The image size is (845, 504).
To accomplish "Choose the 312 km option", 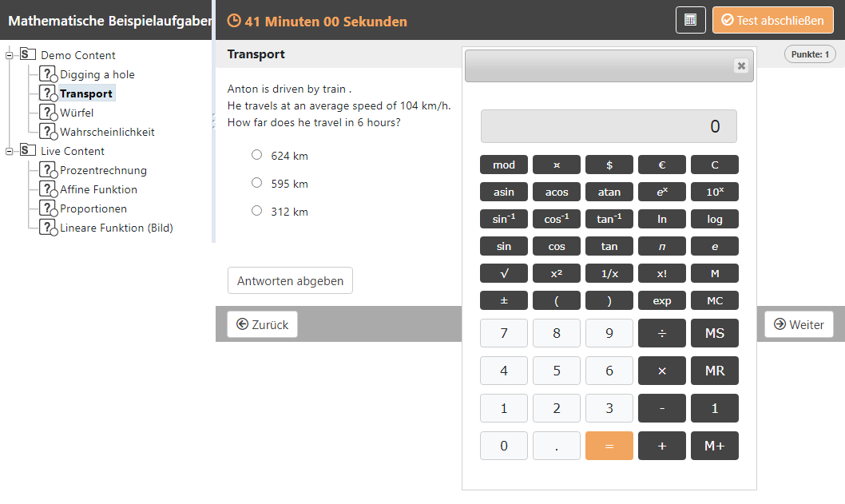I will click(x=256, y=211).
